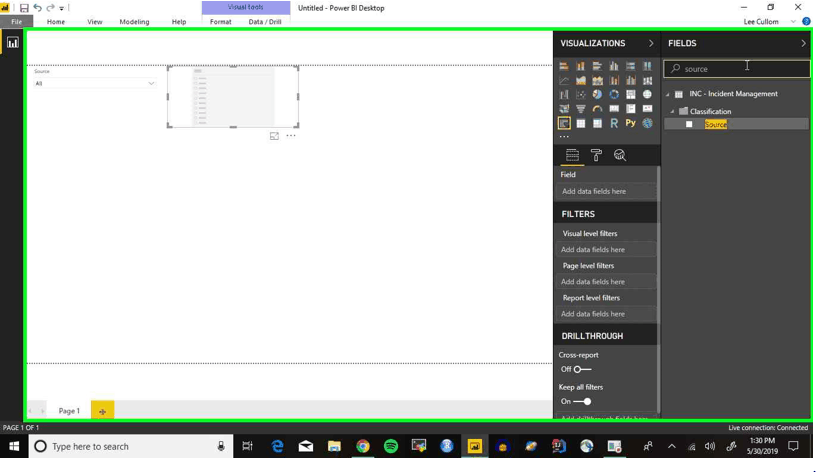Select the Matrix visualization
Screen dimensions: 816x472
click(597, 123)
